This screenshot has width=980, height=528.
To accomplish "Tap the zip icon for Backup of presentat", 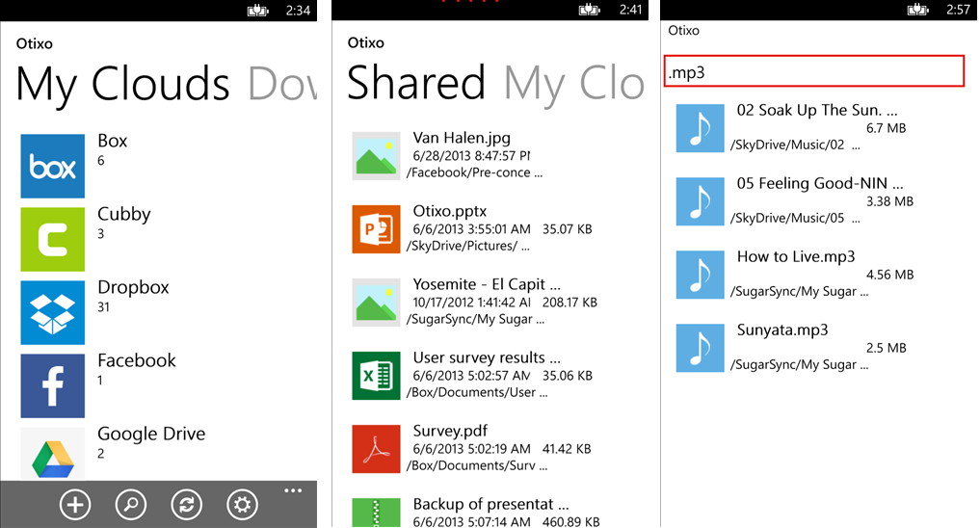I will [x=376, y=513].
